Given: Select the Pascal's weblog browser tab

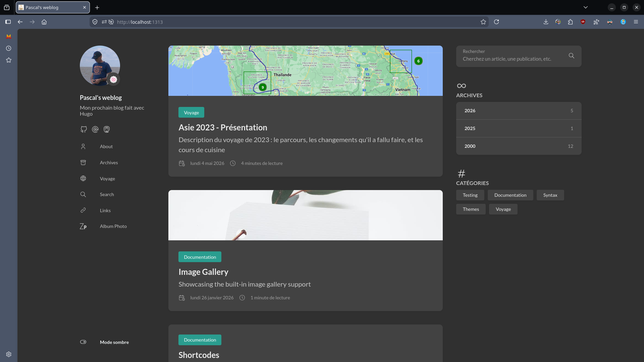Looking at the screenshot, I should [53, 7].
